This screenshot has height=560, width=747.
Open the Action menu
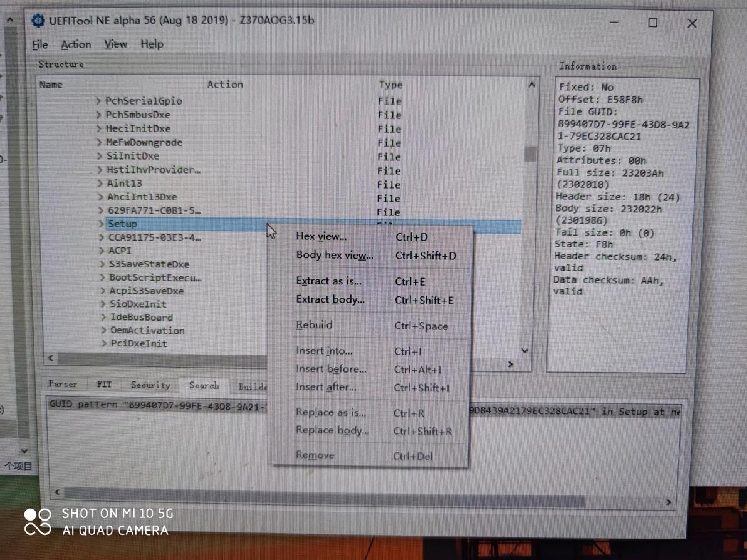pyautogui.click(x=76, y=44)
